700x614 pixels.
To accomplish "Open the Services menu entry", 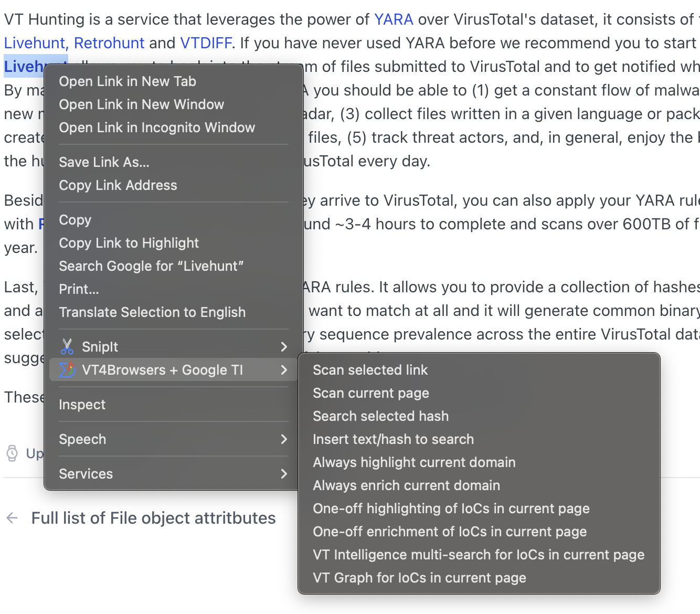I will [x=174, y=474].
